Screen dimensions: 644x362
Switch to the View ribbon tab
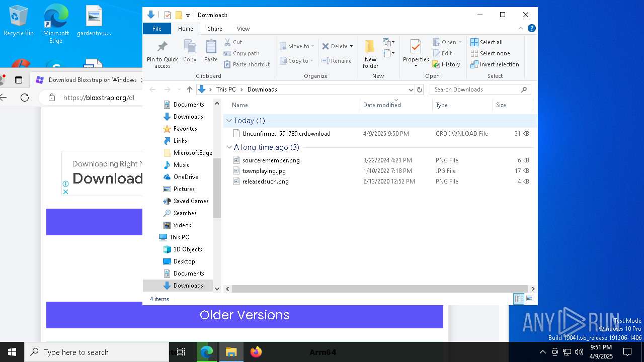[243, 29]
